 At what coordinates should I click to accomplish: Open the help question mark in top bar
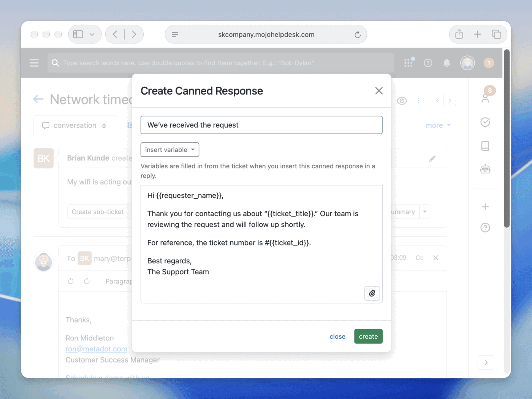pos(428,63)
